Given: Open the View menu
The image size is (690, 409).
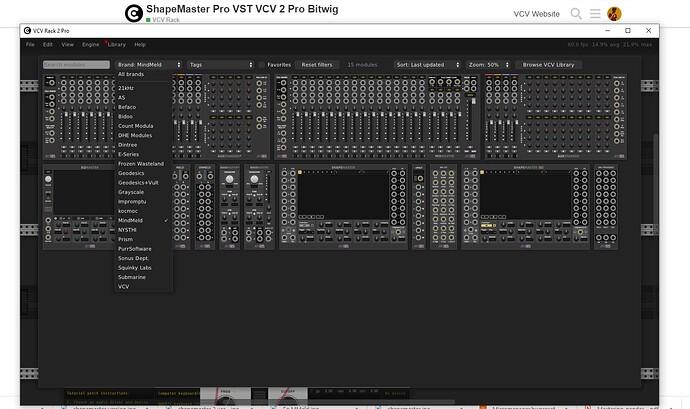Looking at the screenshot, I should 67,44.
